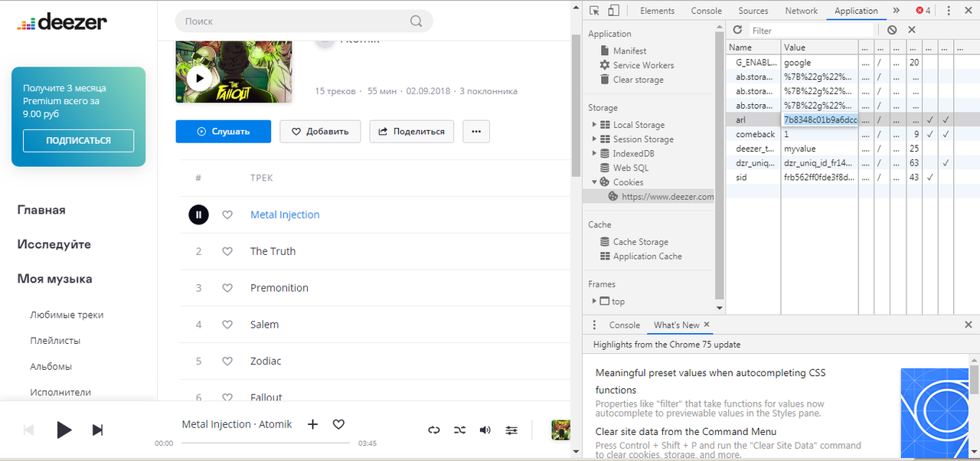Show more DevTools tabs chevron
Screen dimensions: 980x461
(x=896, y=11)
